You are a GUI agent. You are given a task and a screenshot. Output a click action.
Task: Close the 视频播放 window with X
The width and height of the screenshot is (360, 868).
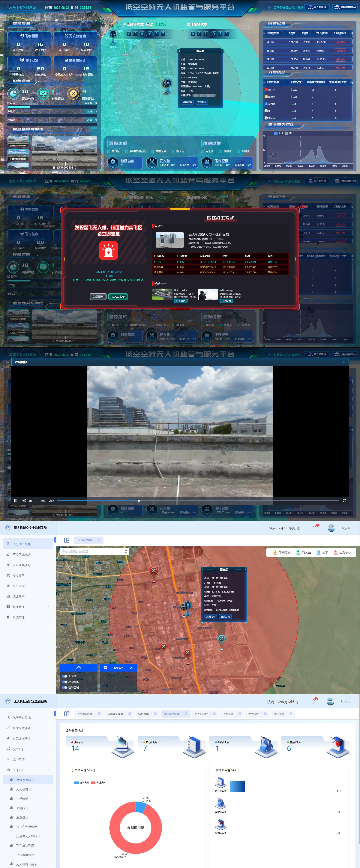click(x=343, y=362)
